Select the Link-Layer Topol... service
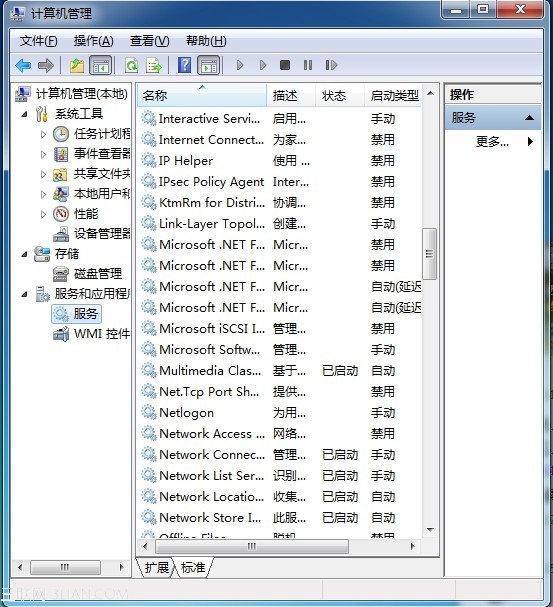This screenshot has height=607, width=553. click(281, 223)
